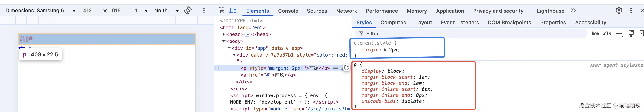The image size is (644, 112).
Task: Switch to the Console tab
Action: (x=288, y=11)
